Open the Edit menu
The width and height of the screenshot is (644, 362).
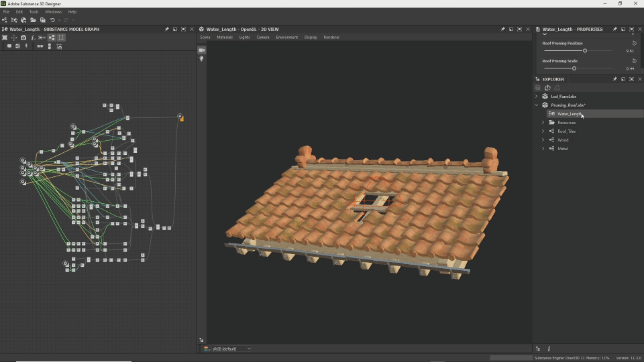coord(19,12)
